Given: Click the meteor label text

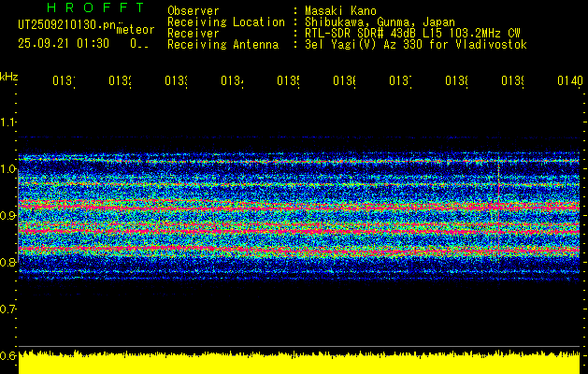Looking at the screenshot, I should (x=134, y=31).
